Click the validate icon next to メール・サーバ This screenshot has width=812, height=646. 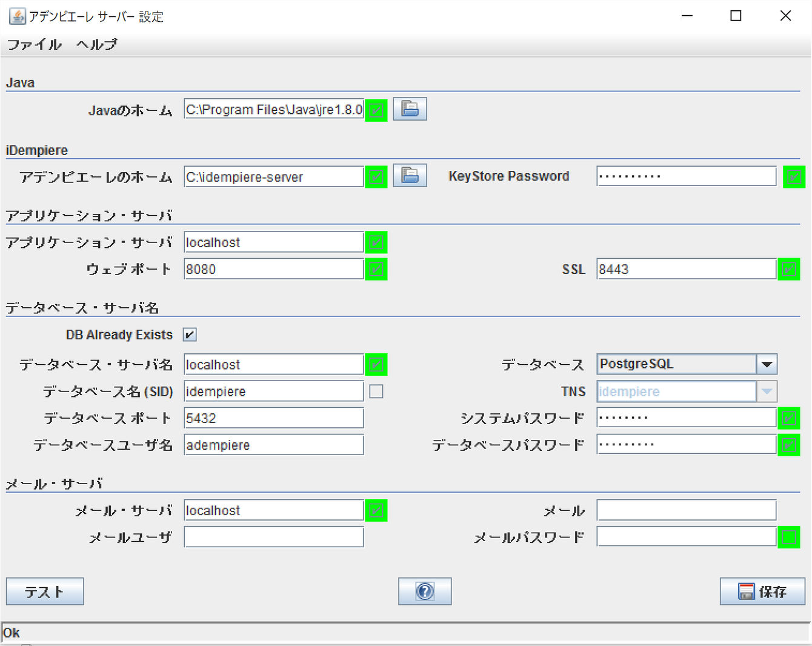click(376, 510)
